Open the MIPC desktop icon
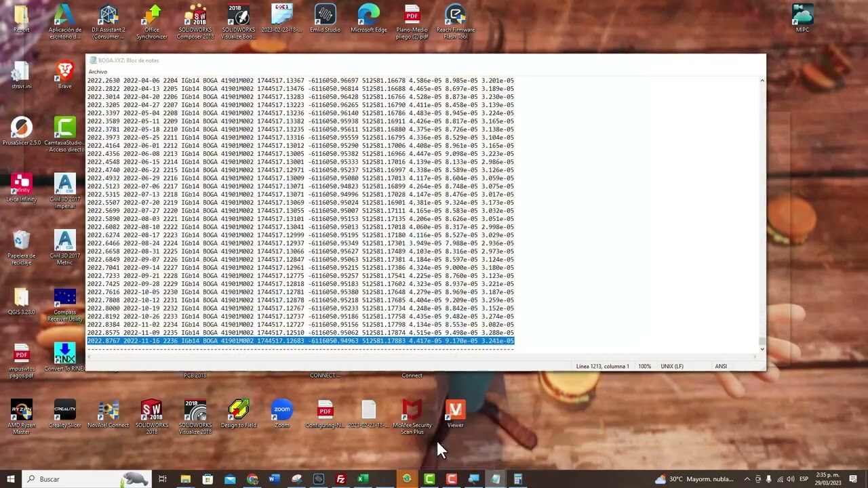Image resolution: width=868 pixels, height=488 pixels. click(802, 19)
